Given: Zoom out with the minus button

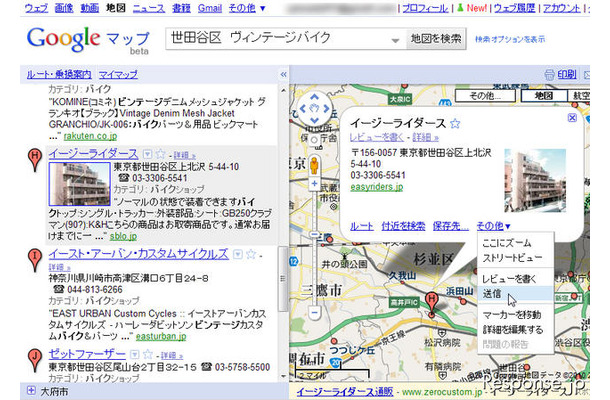Looking at the screenshot, I should click(314, 312).
